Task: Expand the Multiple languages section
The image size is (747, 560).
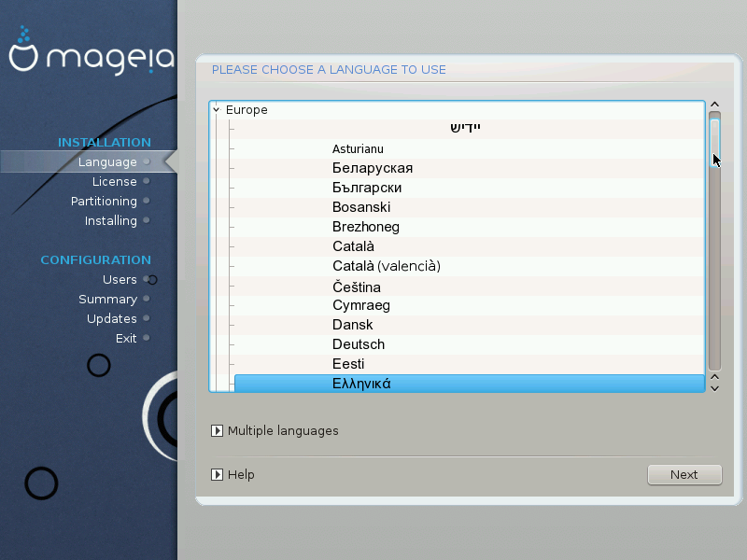Action: point(217,431)
